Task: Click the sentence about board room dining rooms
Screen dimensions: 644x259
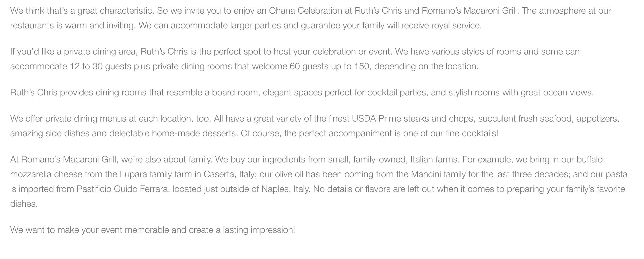Action: (302, 93)
